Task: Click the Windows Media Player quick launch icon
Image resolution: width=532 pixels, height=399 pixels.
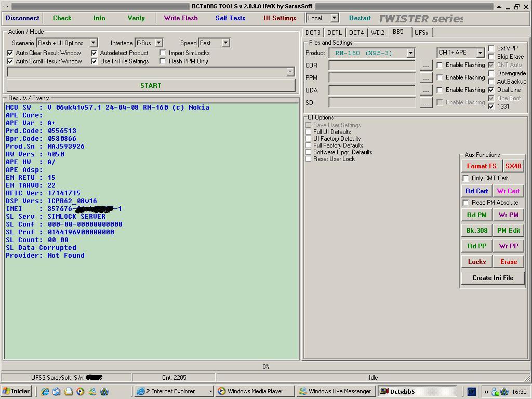Action: 80,391
